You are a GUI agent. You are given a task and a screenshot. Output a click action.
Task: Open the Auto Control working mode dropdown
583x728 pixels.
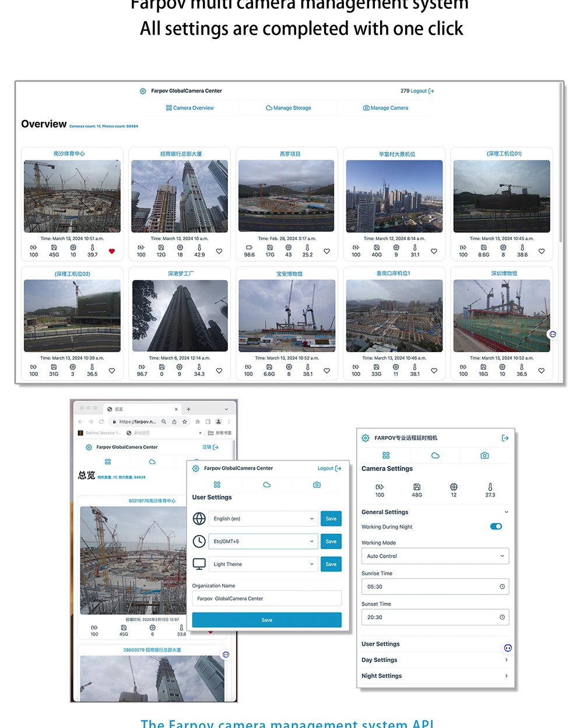point(435,556)
